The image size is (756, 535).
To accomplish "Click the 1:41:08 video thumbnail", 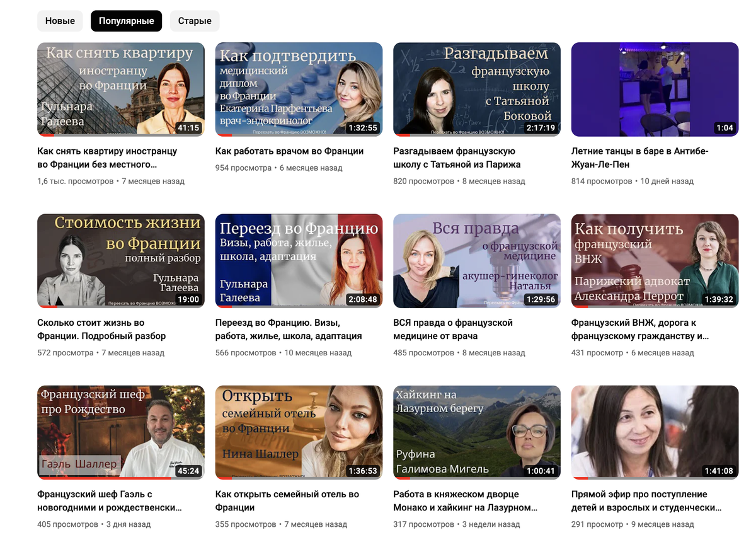I will coord(655,432).
